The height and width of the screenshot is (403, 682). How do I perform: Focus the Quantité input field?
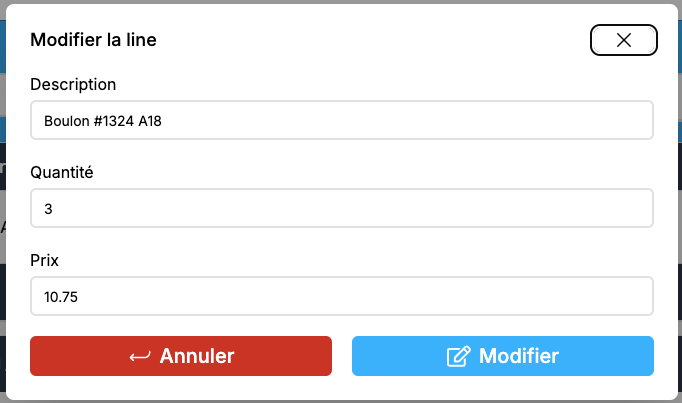(341, 208)
